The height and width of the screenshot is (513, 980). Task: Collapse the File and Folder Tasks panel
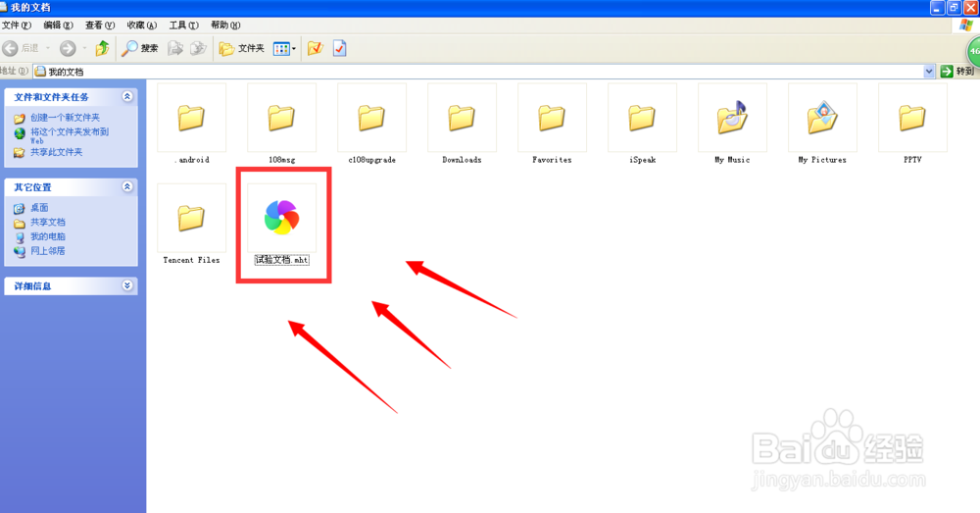point(127,96)
